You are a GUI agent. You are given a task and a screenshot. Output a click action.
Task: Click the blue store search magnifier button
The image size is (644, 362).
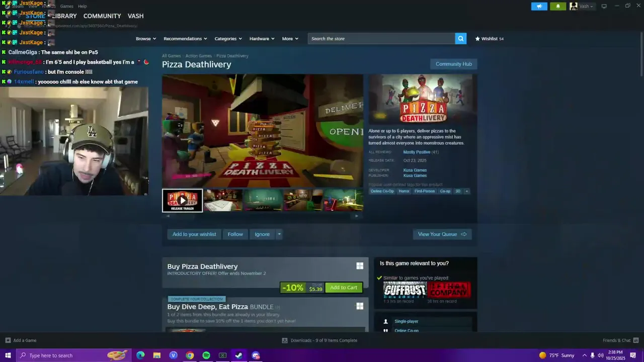(460, 39)
